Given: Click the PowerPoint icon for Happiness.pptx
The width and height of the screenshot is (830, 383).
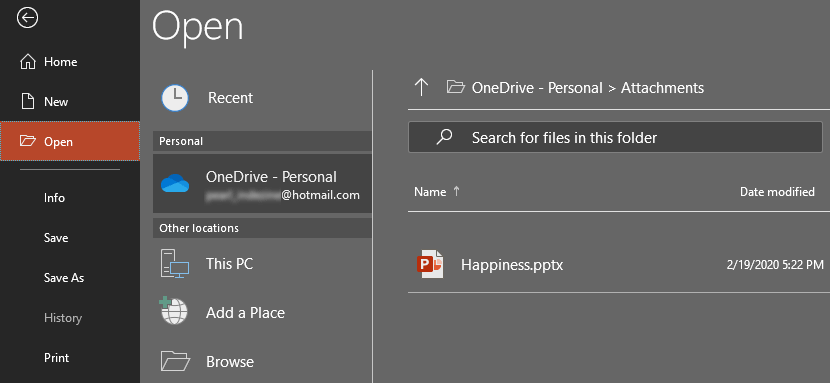Looking at the screenshot, I should 430,263.
